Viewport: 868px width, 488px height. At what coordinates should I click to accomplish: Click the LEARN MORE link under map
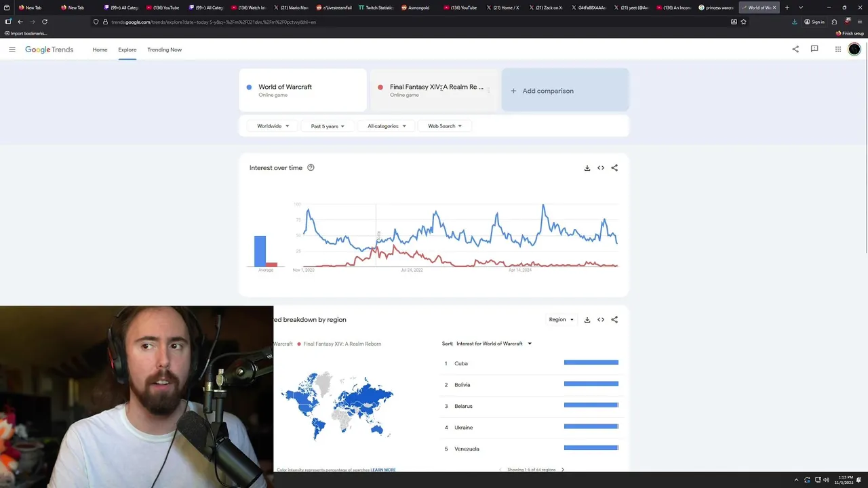[x=383, y=470]
